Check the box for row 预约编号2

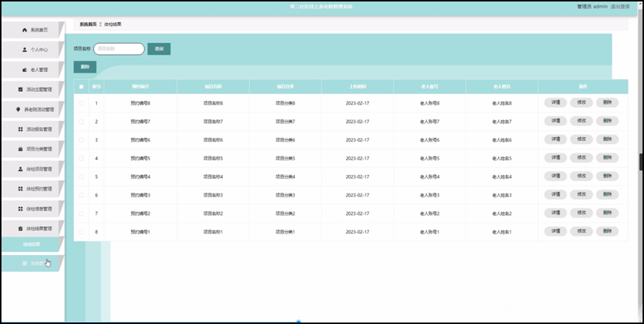click(x=82, y=214)
